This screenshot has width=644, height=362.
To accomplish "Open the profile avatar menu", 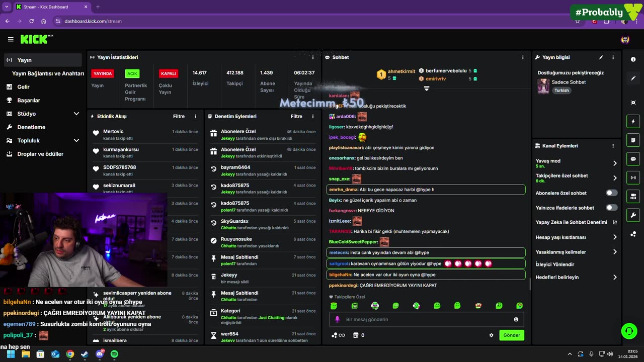I will pos(625,39).
